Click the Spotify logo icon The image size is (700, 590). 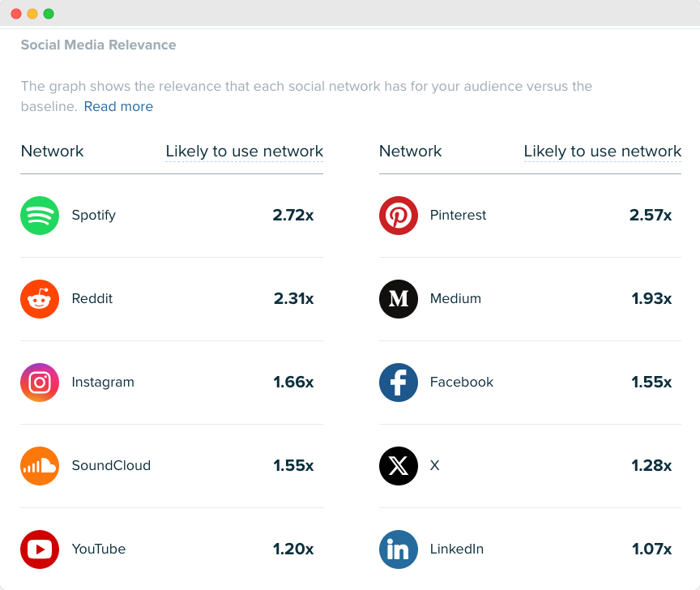click(x=40, y=216)
